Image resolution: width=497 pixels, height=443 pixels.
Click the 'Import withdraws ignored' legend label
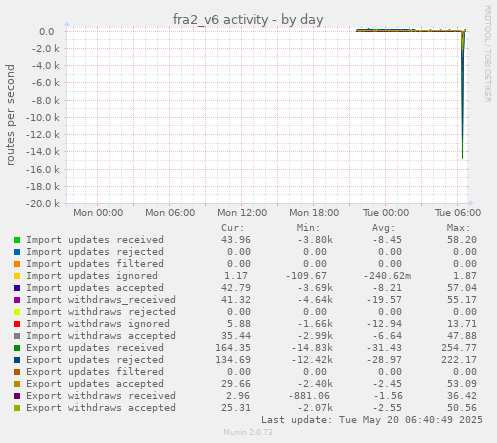click(x=98, y=324)
